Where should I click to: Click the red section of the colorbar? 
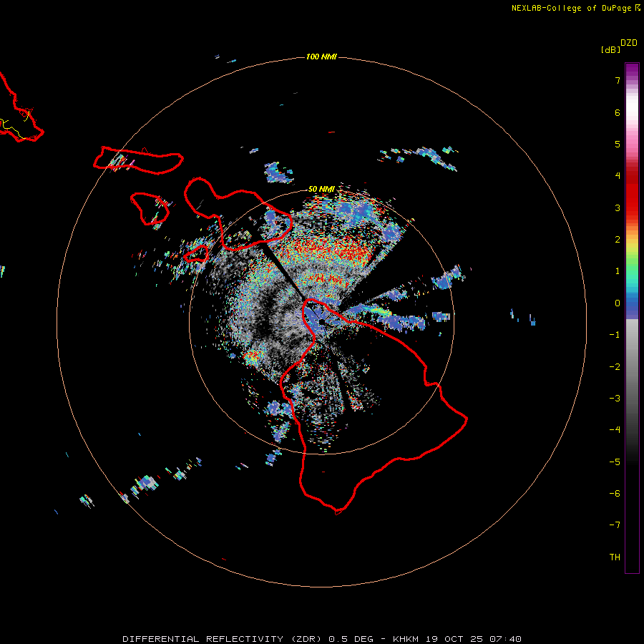pos(632,193)
